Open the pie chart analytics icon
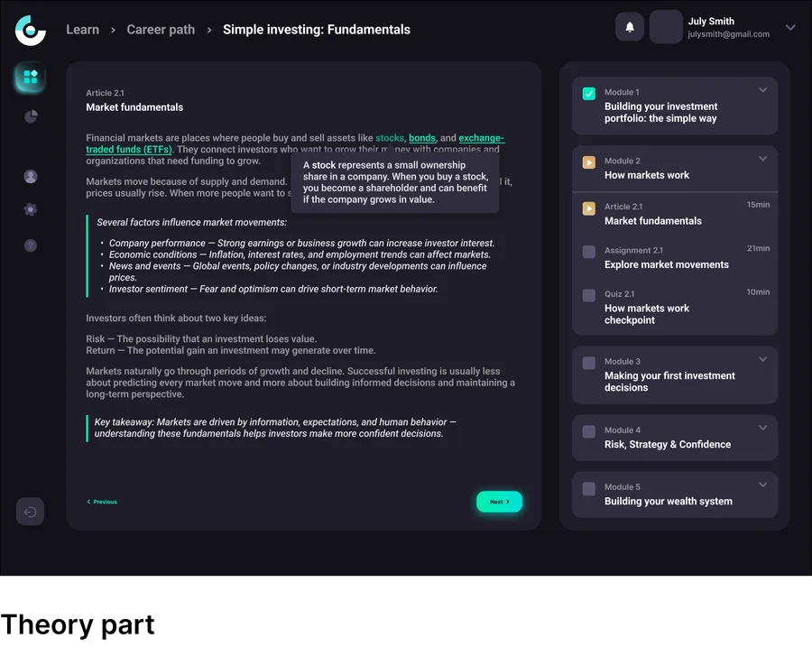Viewport: 812px width, 656px height. (31, 116)
